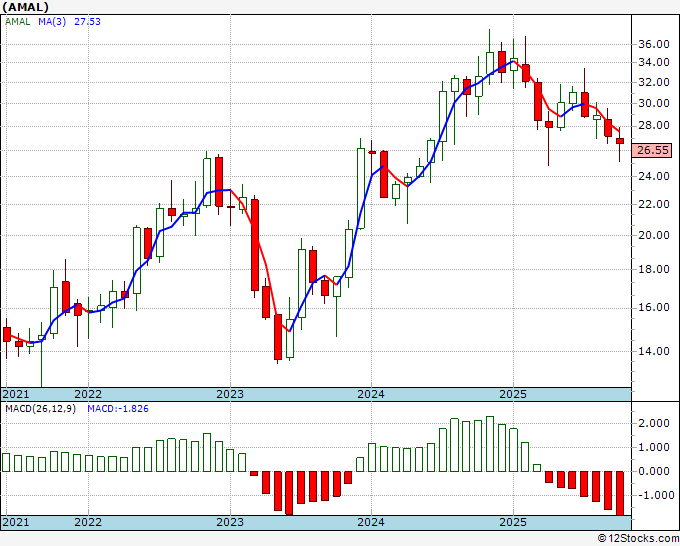
Task: Click the -1.000 MACD axis label
Action: 655,495
